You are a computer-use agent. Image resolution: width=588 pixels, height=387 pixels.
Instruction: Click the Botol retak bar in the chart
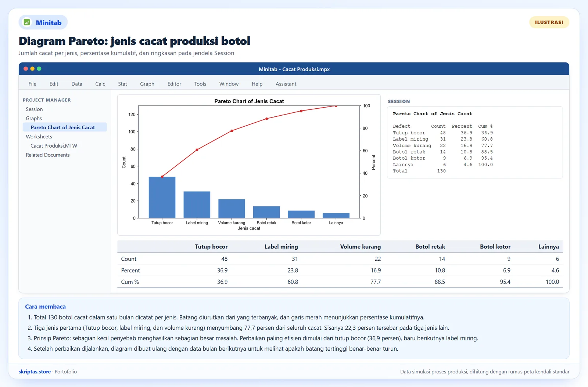[266, 212]
